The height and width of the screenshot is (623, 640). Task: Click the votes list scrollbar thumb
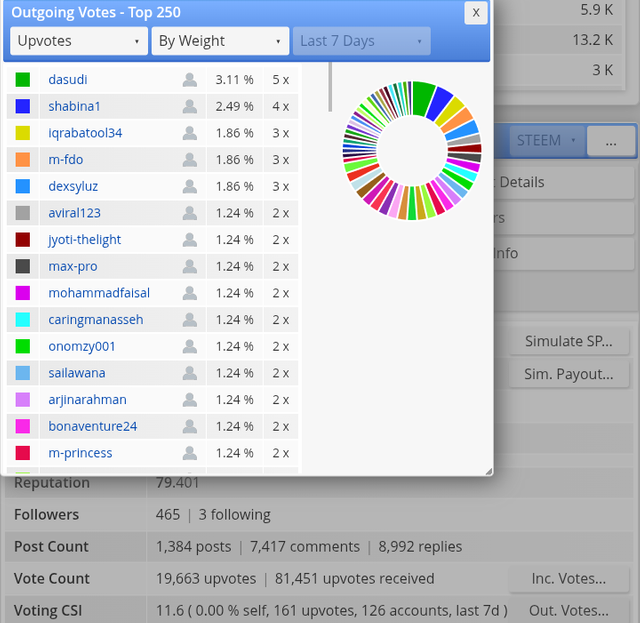[330, 87]
